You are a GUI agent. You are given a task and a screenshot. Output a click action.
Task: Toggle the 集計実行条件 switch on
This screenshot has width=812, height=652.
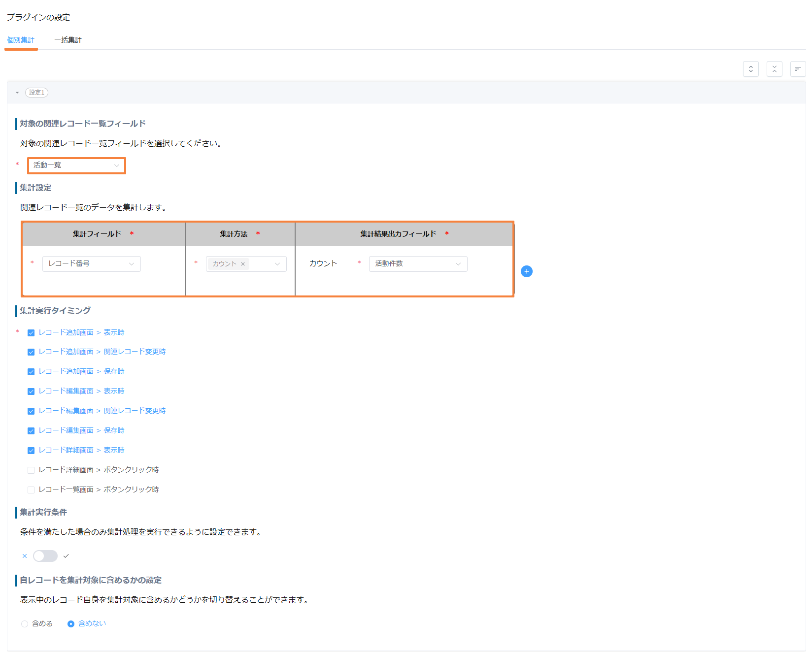(45, 556)
